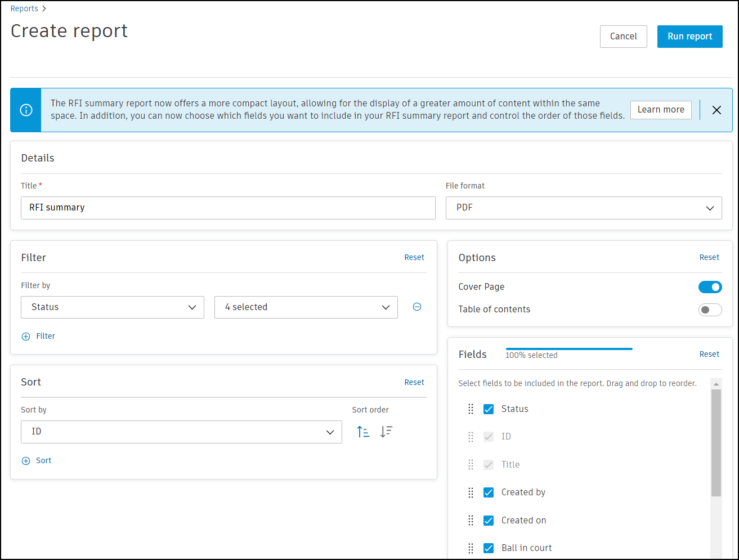This screenshot has height=560, width=739.
Task: Click the report Title input field
Action: (228, 208)
